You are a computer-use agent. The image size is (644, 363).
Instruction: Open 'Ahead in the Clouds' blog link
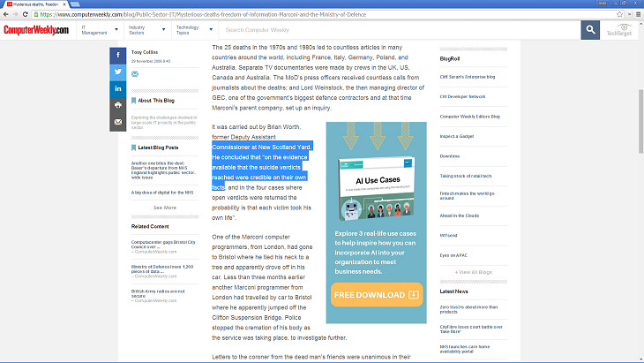(x=459, y=216)
